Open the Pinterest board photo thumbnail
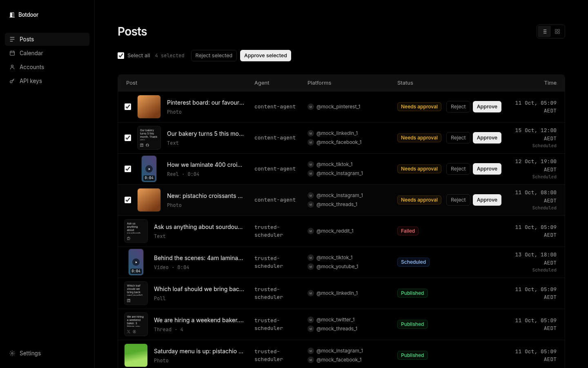The image size is (588, 368). (149, 107)
